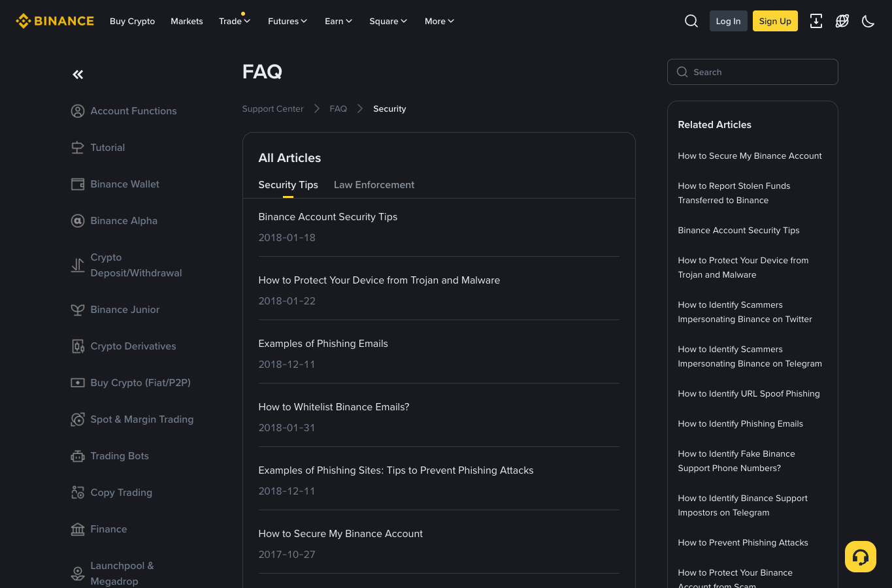Open How to Secure My Binance Account article
The height and width of the screenshot is (588, 892).
(x=340, y=534)
